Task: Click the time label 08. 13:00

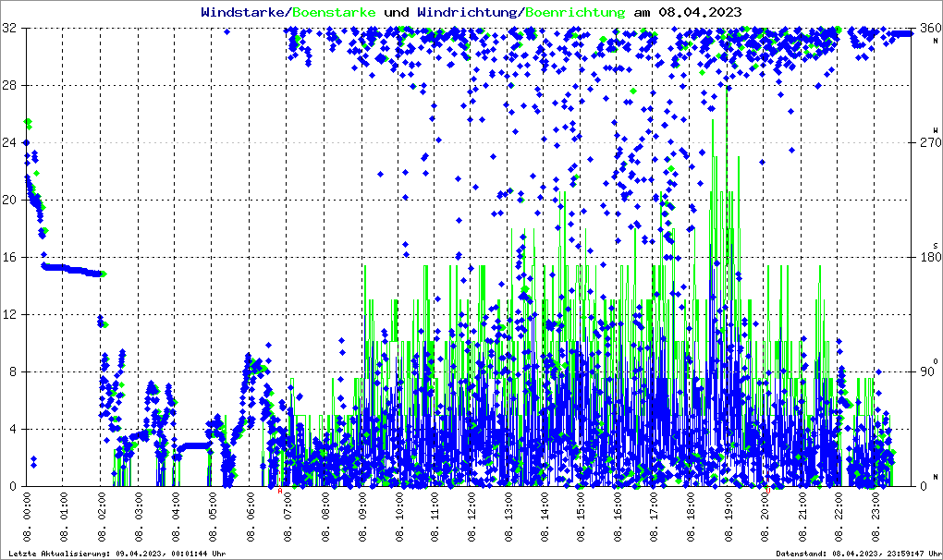Action: pyautogui.click(x=508, y=517)
